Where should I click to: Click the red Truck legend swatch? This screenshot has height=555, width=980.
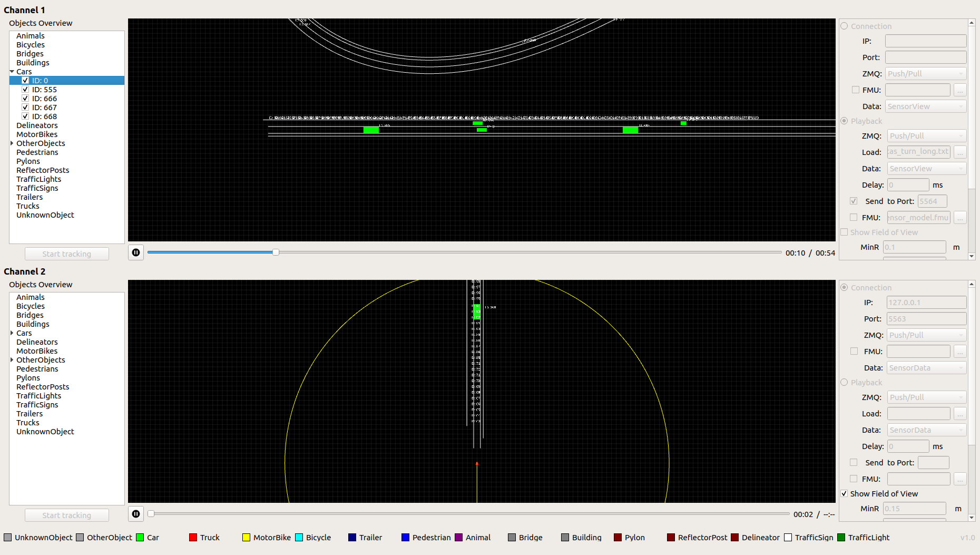(x=193, y=538)
